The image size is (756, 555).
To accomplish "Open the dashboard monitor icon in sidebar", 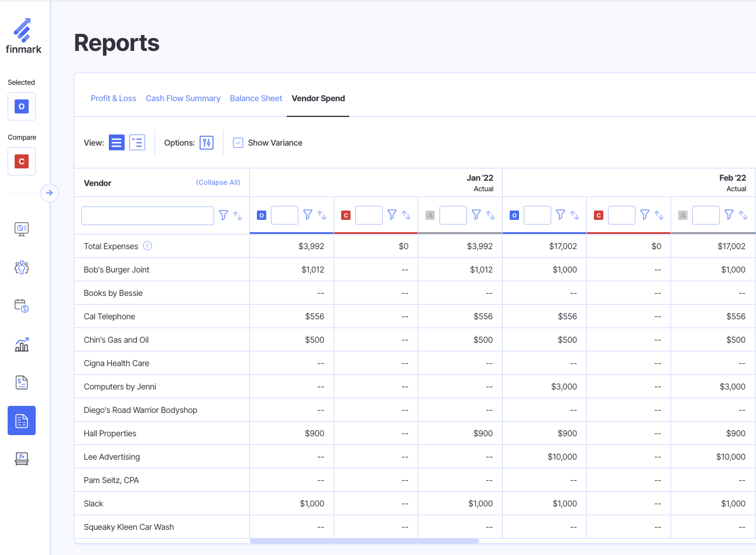I will pyautogui.click(x=22, y=229).
